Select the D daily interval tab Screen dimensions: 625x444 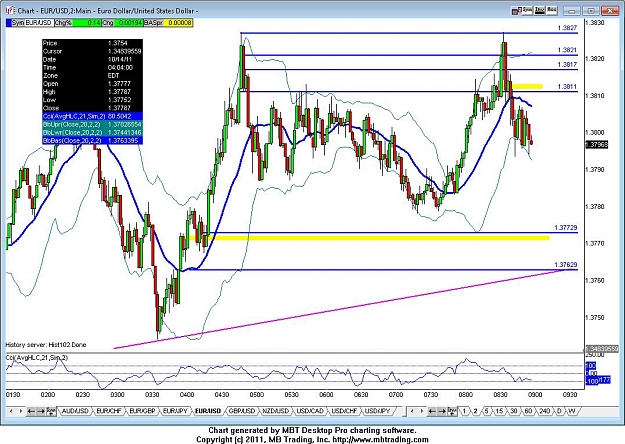pyautogui.click(x=559, y=411)
